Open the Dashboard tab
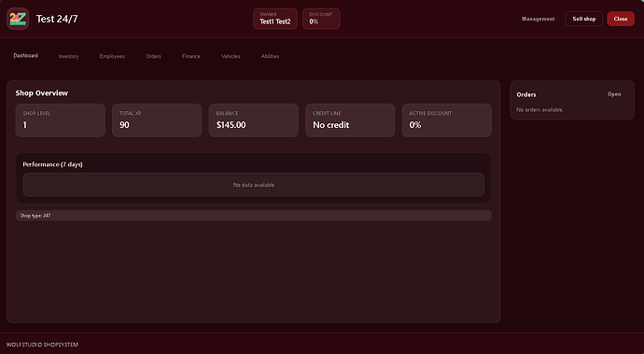 pyautogui.click(x=25, y=55)
